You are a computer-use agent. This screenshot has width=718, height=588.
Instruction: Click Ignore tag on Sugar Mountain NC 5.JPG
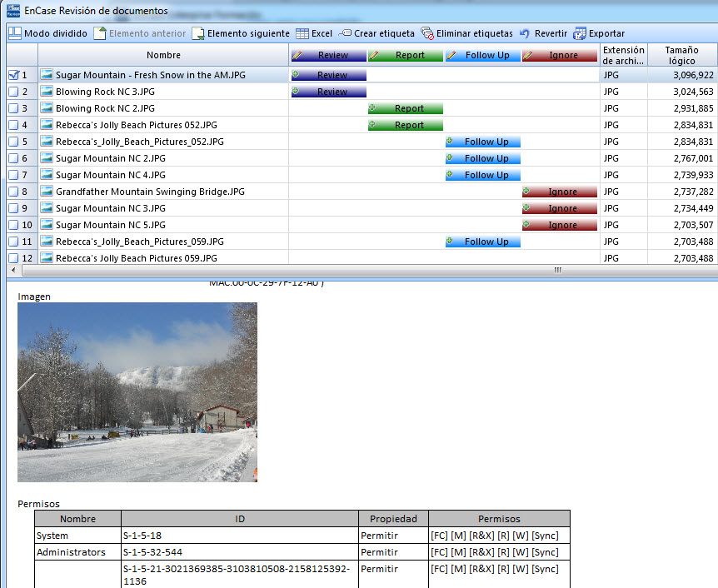pos(560,225)
